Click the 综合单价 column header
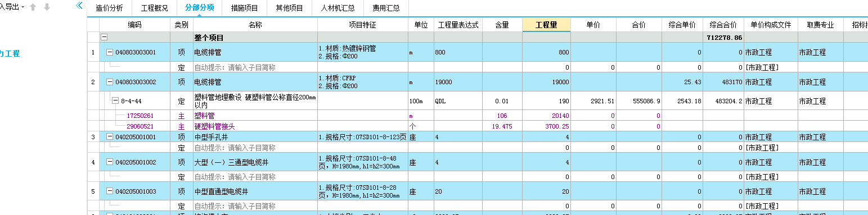Screen dimensions: 868x215 click(682, 25)
